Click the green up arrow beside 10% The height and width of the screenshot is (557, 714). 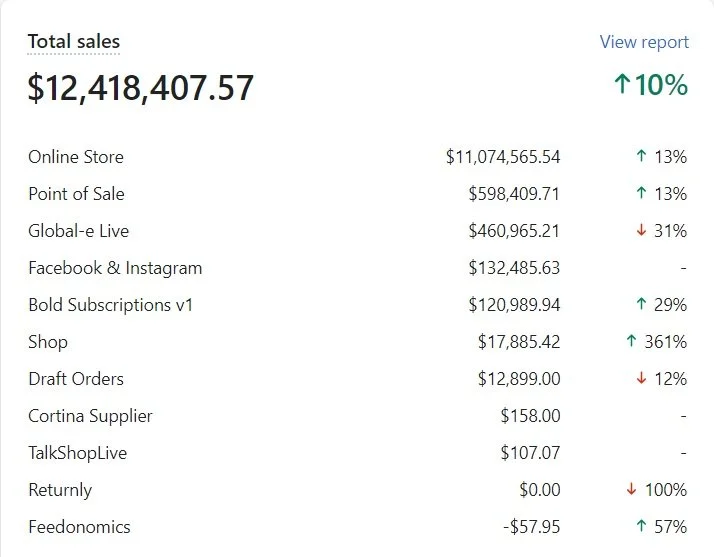click(x=621, y=86)
